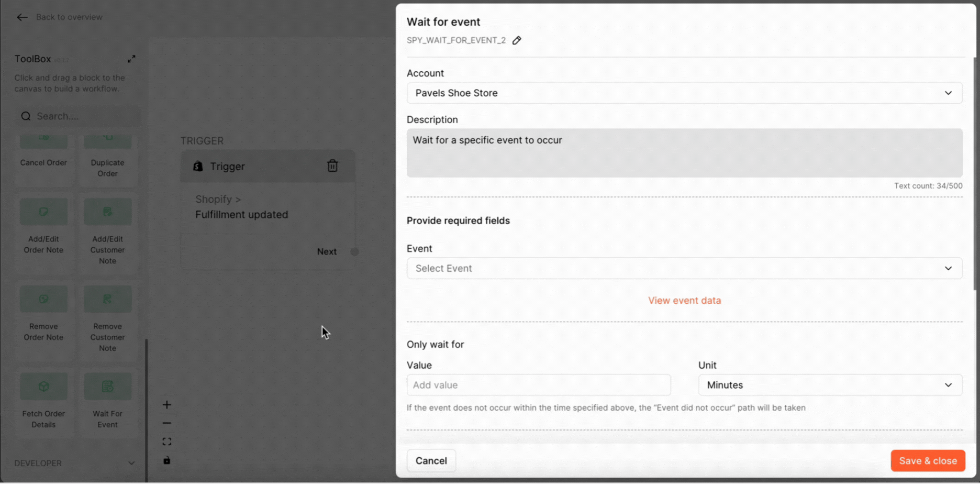Open the Select Event dropdown
The width and height of the screenshot is (980, 484).
pyautogui.click(x=684, y=268)
